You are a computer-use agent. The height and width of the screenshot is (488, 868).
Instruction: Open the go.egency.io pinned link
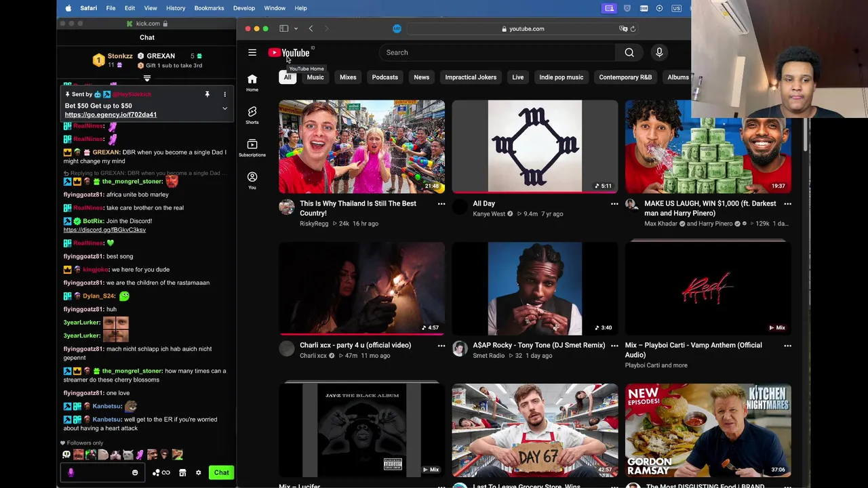point(111,115)
